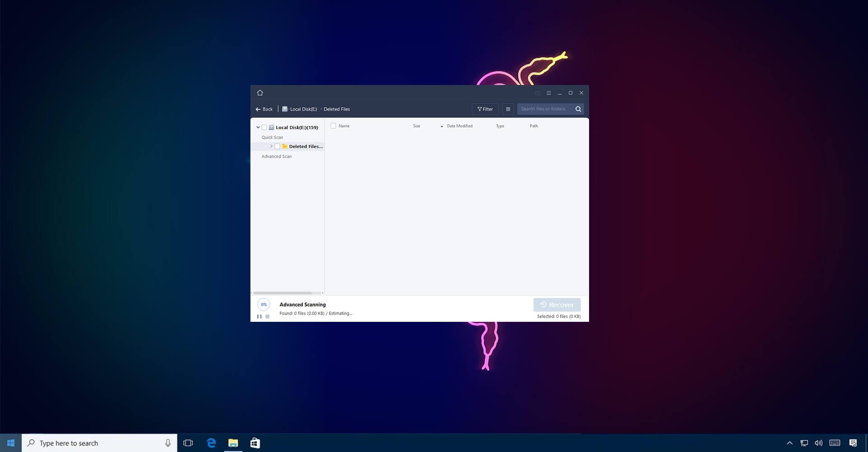Open network icon in system tray

point(804,443)
